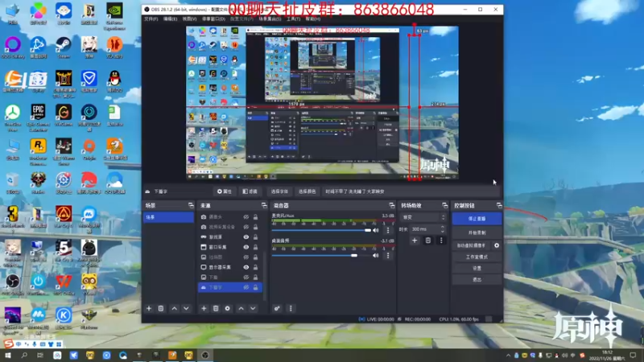This screenshot has width=644, height=362.
Task: Toggle lock on 显示器采集 source
Action: pos(255,267)
